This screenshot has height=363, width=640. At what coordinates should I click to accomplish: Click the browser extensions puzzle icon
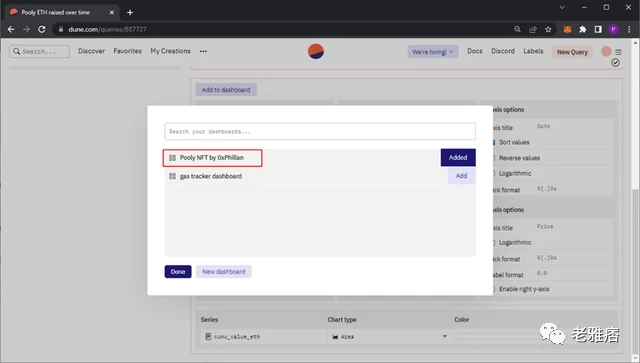583,29
